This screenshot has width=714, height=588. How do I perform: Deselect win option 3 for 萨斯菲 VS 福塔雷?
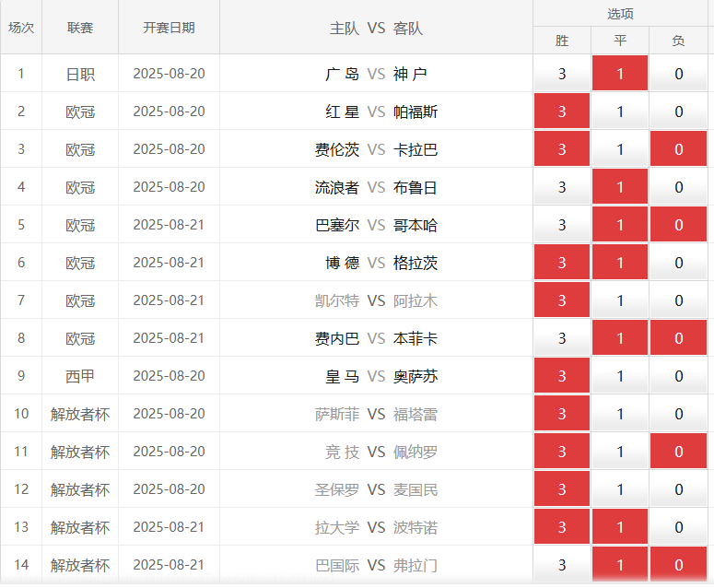tap(562, 414)
